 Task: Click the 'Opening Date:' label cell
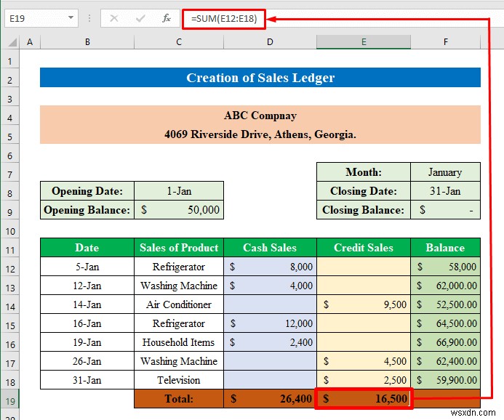[x=87, y=191]
